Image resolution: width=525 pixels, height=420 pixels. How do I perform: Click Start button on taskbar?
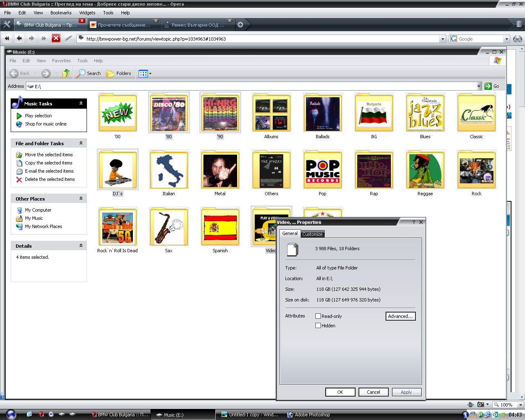[x=11, y=414]
